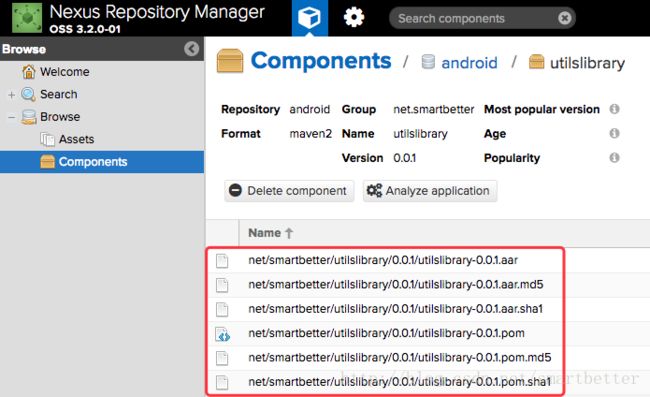
Task: Go to the android breadcrumb link
Action: point(469,63)
